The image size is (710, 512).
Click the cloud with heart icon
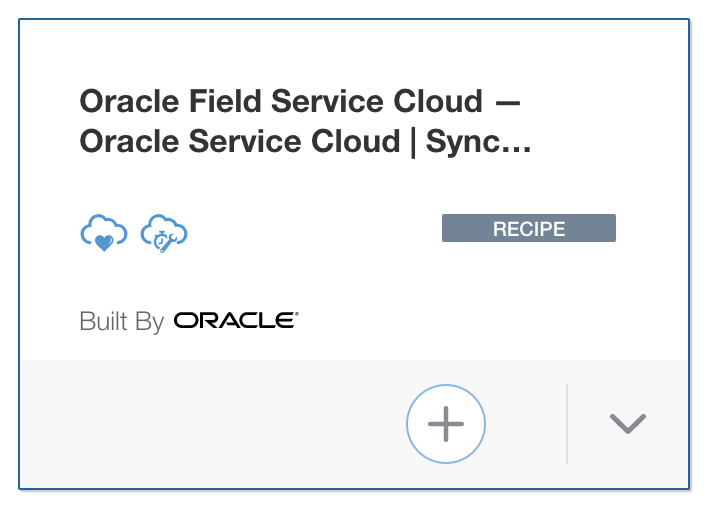click(x=103, y=233)
